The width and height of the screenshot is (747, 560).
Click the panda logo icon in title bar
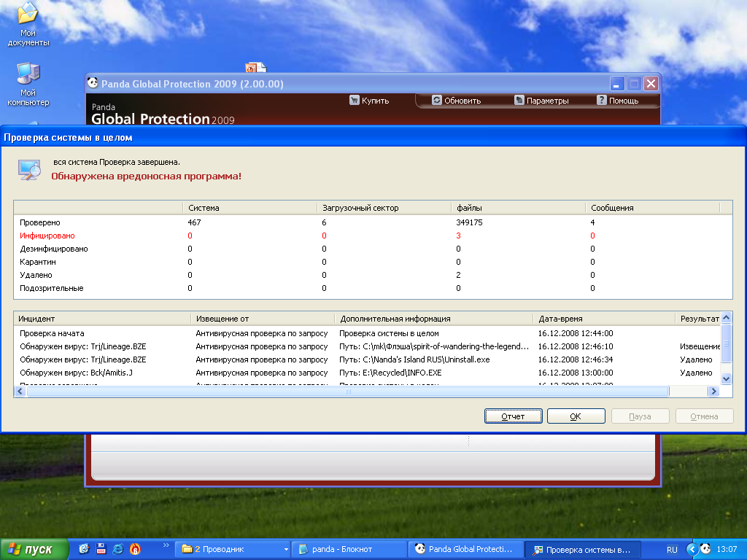point(93,83)
